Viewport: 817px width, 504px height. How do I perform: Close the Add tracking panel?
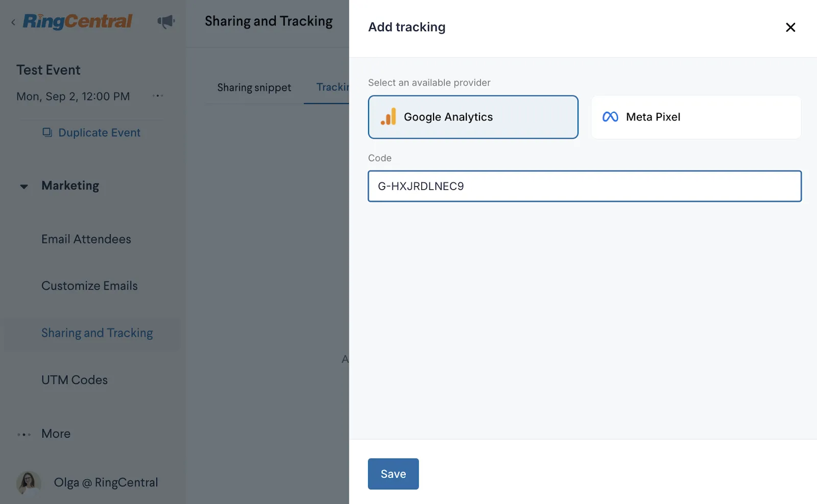point(790,28)
